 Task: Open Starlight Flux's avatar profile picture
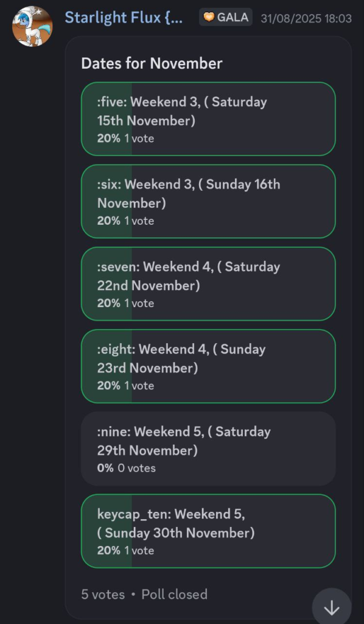[33, 26]
